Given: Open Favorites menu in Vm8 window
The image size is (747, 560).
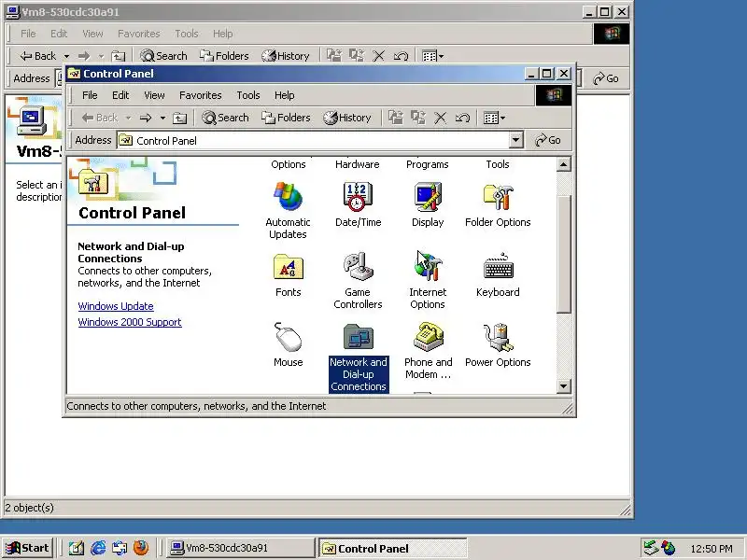Looking at the screenshot, I should coord(138,34).
